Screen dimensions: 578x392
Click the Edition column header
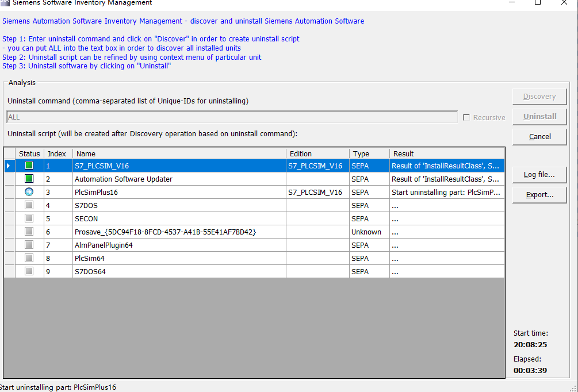pos(317,153)
